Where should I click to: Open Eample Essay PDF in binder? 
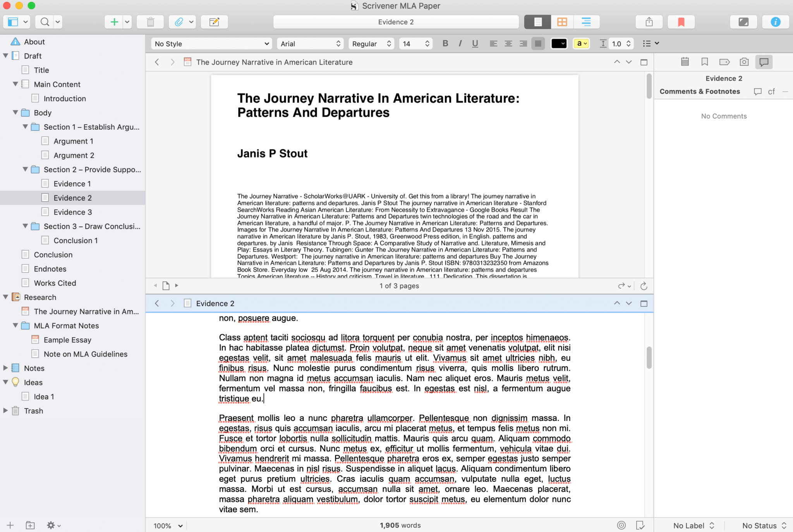[72, 340]
